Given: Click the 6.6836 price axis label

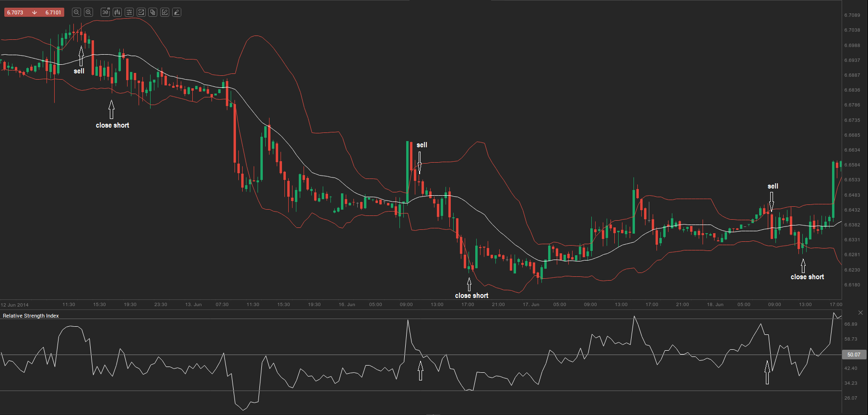Looking at the screenshot, I should pos(852,90).
